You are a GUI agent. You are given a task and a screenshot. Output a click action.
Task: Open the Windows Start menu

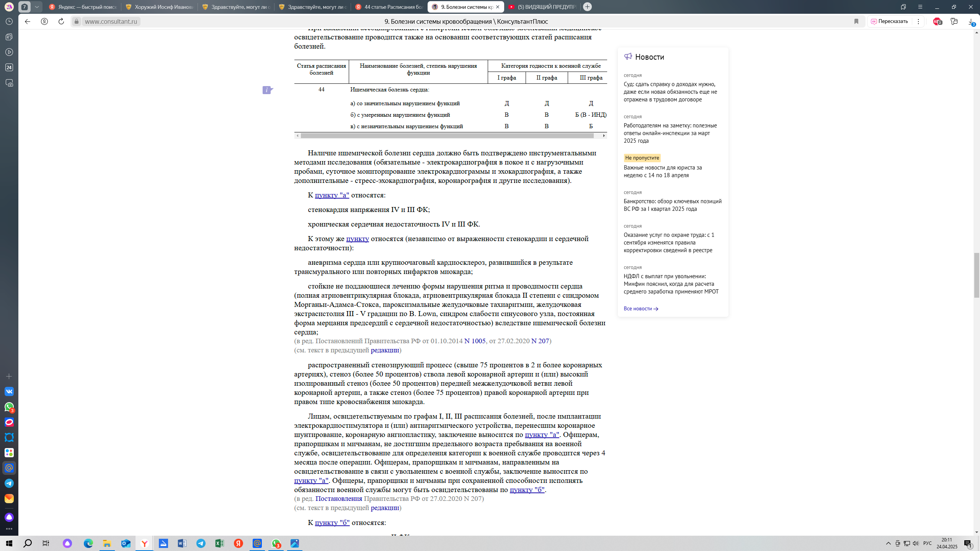click(9, 543)
